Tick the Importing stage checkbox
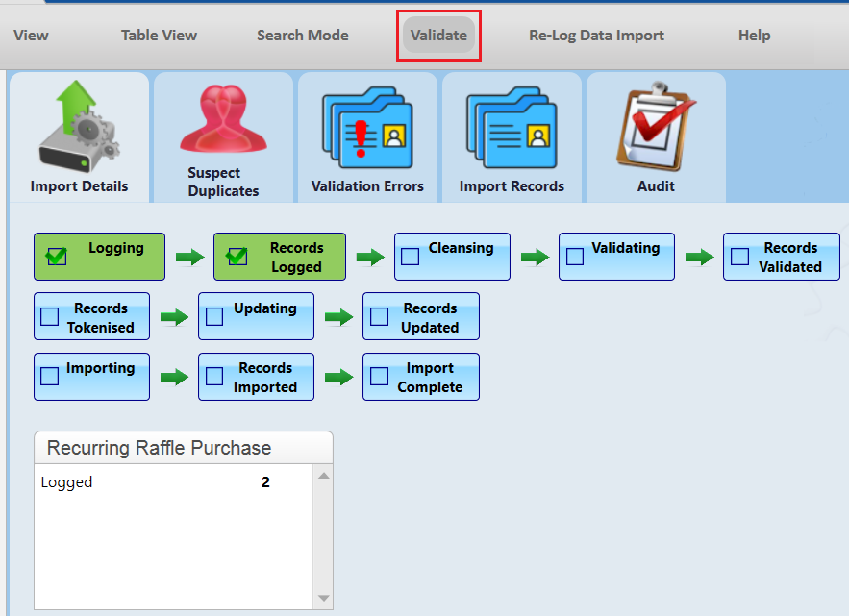The width and height of the screenshot is (849, 616). coord(50,376)
